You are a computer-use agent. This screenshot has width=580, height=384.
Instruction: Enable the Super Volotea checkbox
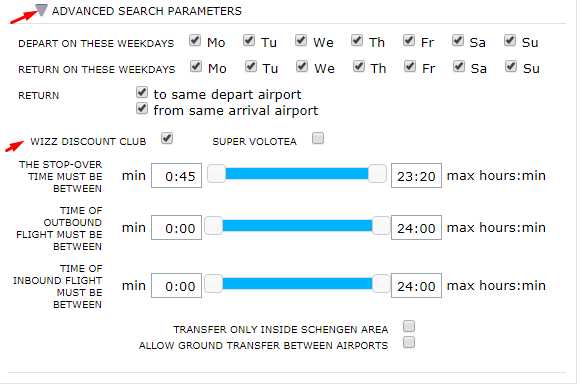click(318, 138)
